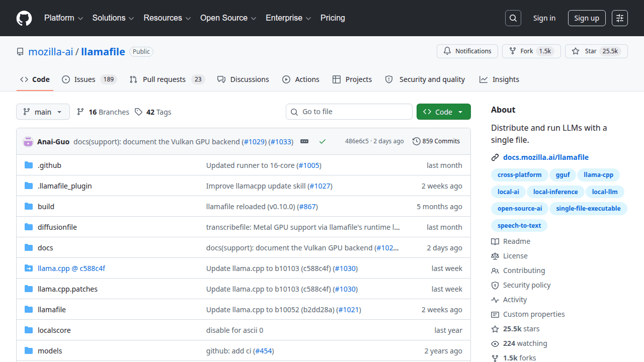Open the main branch selector dropdown
This screenshot has width=644, height=362.
pyautogui.click(x=43, y=112)
